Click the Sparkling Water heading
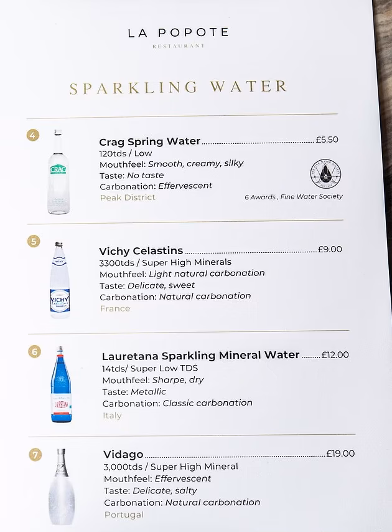The width and height of the screenshot is (392, 532). 178,87
